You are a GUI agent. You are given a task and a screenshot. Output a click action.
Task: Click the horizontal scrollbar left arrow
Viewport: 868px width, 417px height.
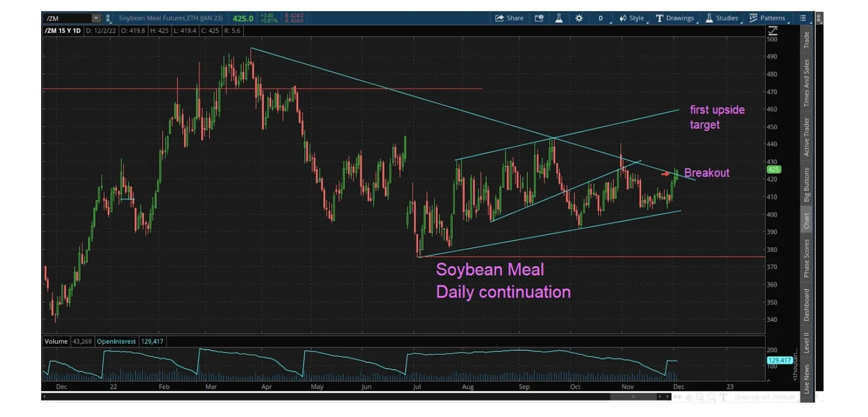click(x=44, y=397)
